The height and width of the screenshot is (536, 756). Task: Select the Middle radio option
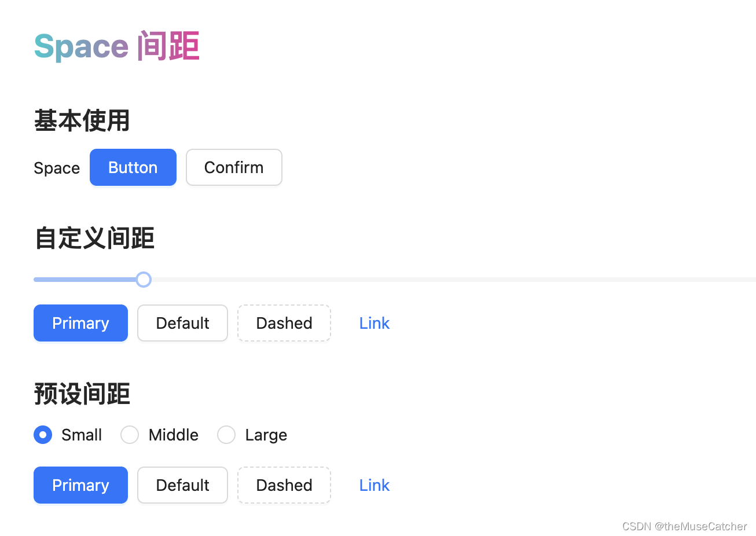(x=130, y=435)
